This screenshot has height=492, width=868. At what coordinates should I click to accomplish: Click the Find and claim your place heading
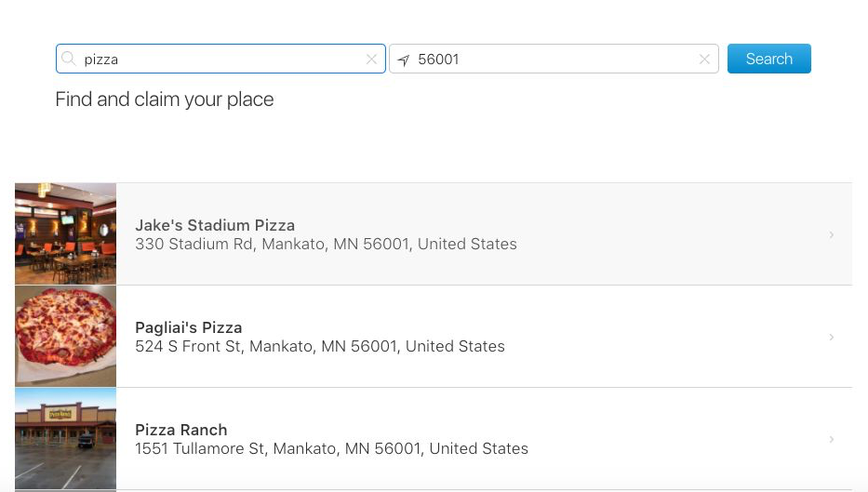pos(165,100)
